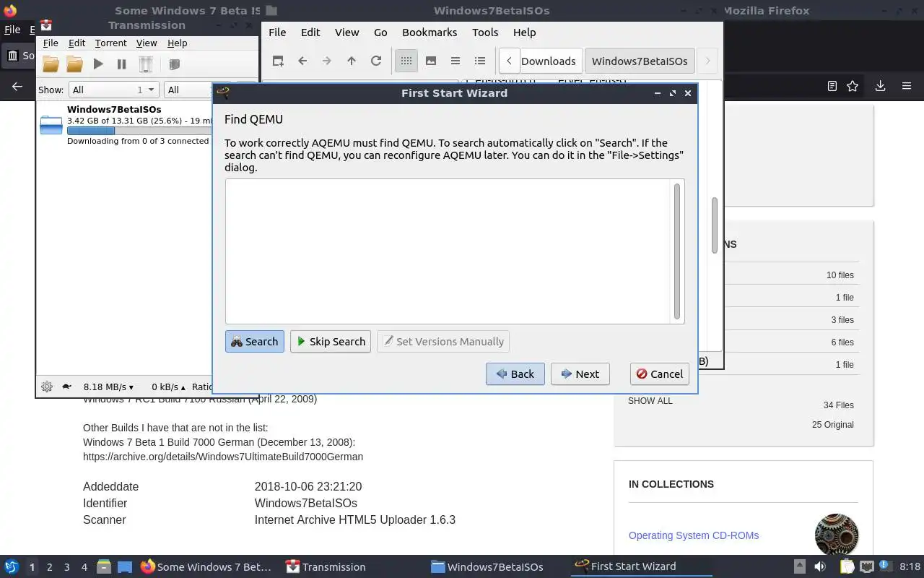Select Windows7BetaISOs in the path bar
The height and width of the screenshot is (578, 924).
point(640,61)
